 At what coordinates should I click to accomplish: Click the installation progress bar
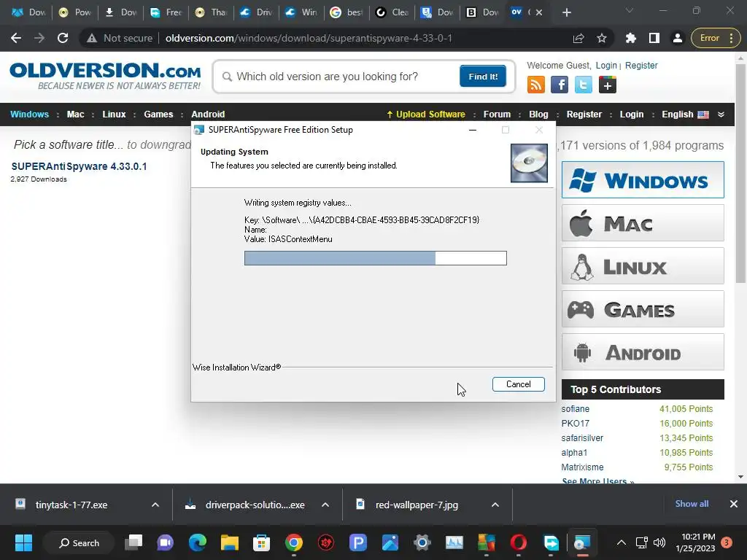(x=375, y=258)
